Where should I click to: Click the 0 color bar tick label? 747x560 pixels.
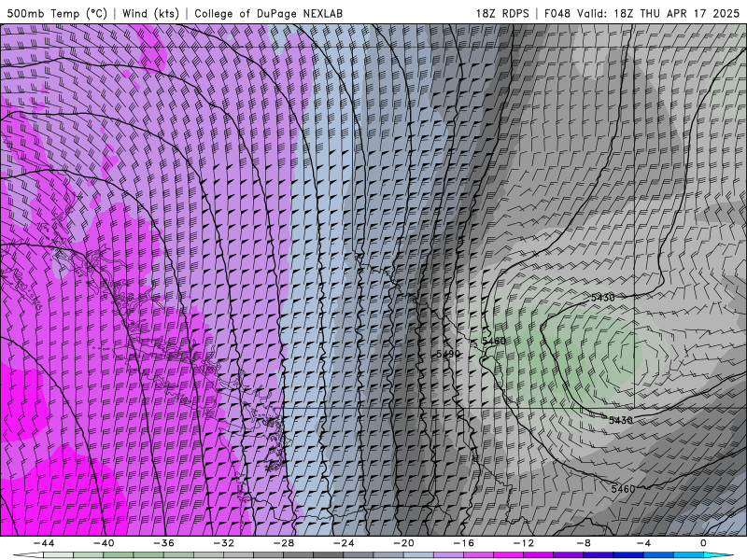[x=703, y=543]
